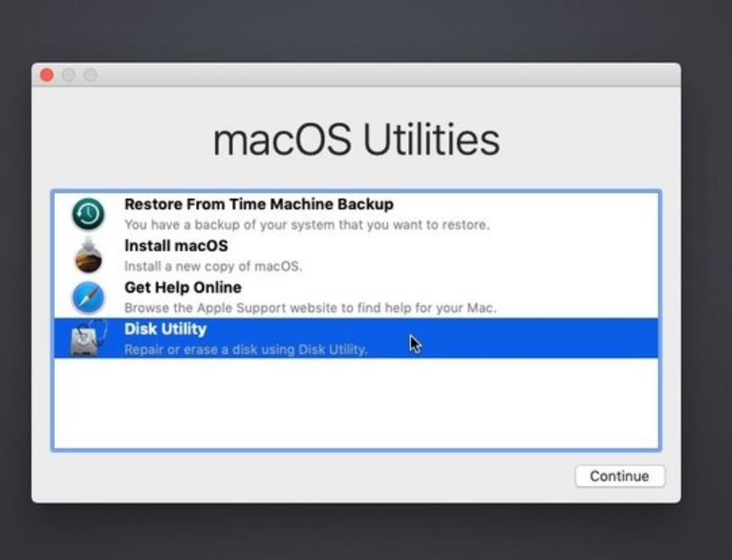The image size is (732, 560).
Task: Click the Install macOS installer icon
Action: [x=88, y=256]
